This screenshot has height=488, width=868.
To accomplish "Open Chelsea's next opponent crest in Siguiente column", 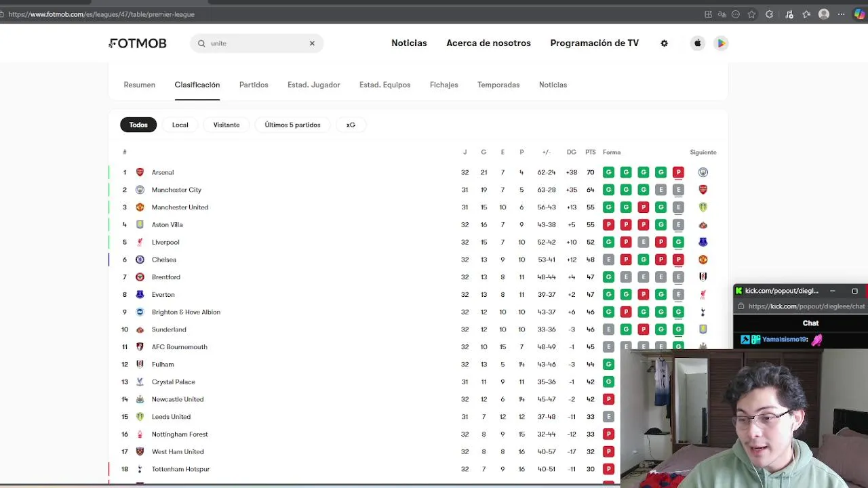I will click(703, 260).
